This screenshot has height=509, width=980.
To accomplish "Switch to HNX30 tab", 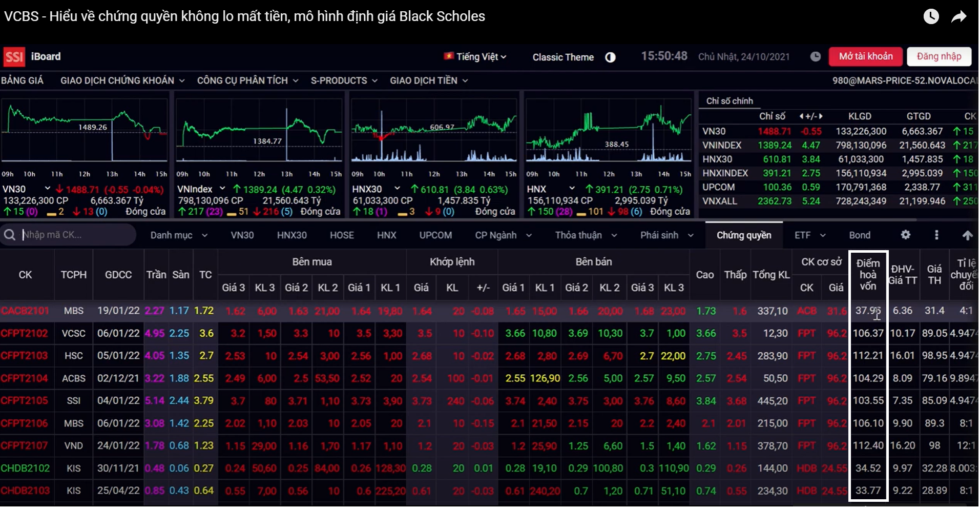I will (x=291, y=235).
